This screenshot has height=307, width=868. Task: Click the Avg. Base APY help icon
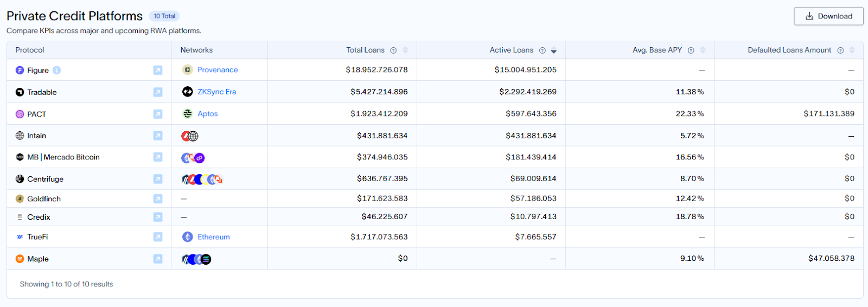coord(691,50)
